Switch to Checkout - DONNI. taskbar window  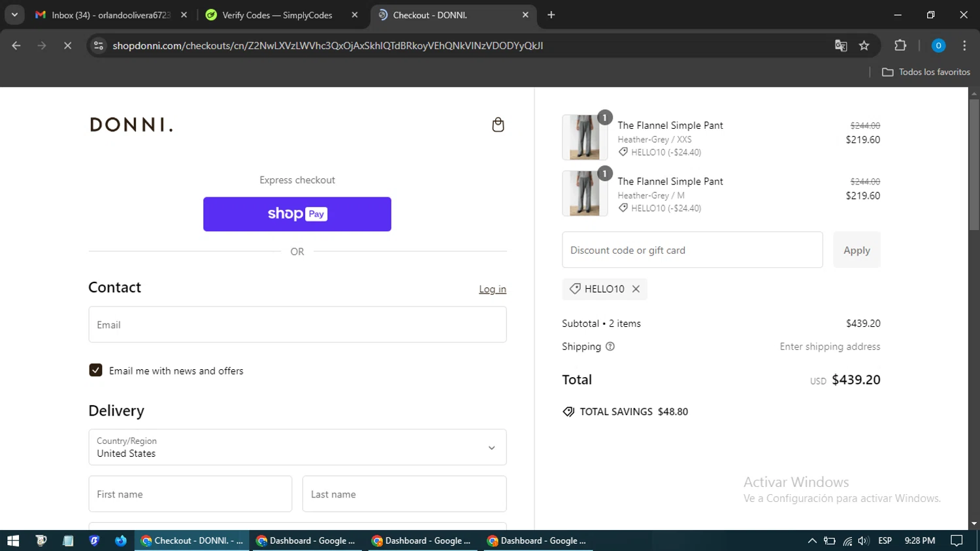[x=192, y=541]
